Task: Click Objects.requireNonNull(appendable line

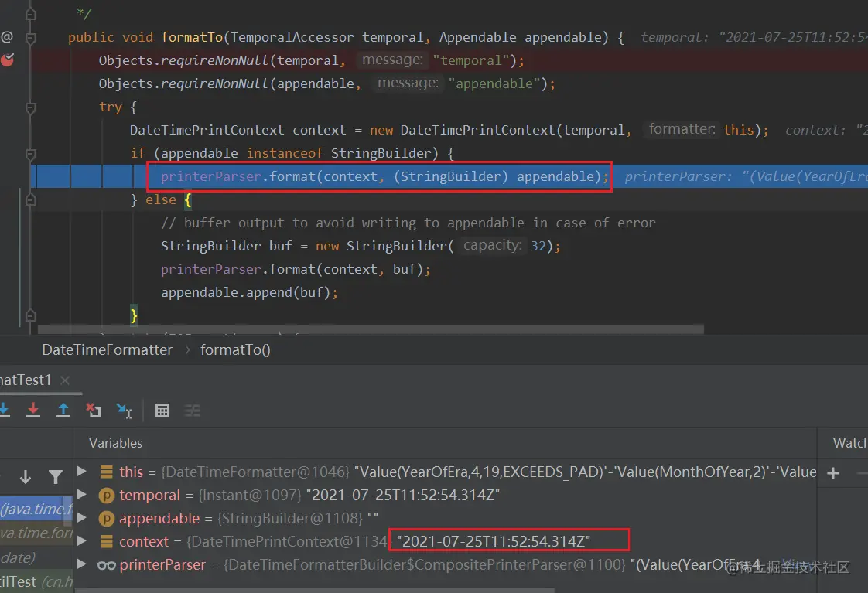Action: (x=326, y=83)
